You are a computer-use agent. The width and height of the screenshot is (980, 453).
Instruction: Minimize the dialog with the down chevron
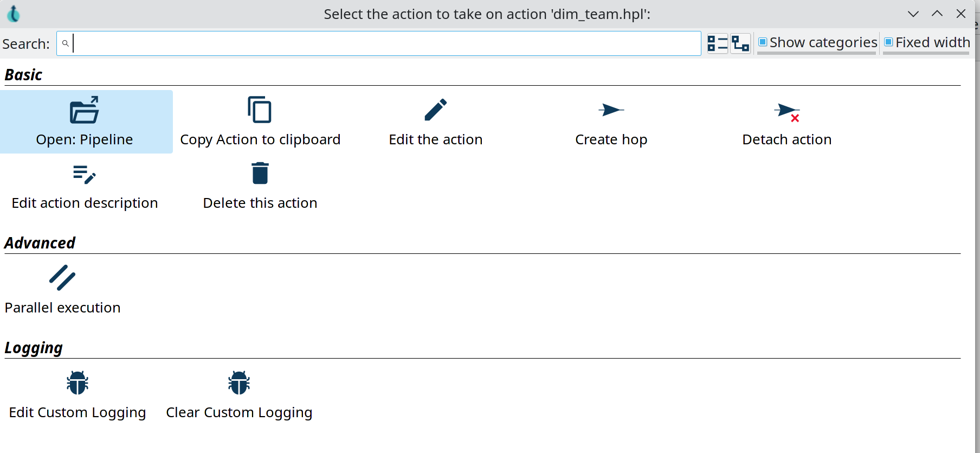click(x=913, y=14)
